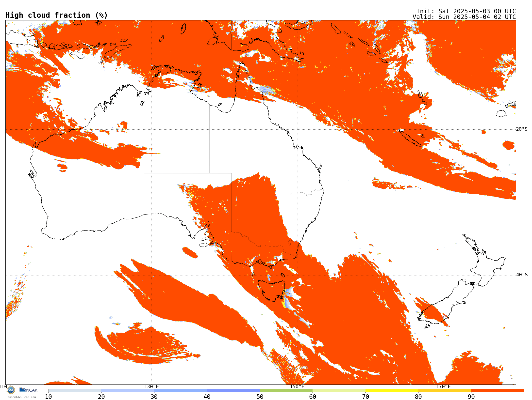Click the green 50-60 colorbar segment

pos(286,391)
